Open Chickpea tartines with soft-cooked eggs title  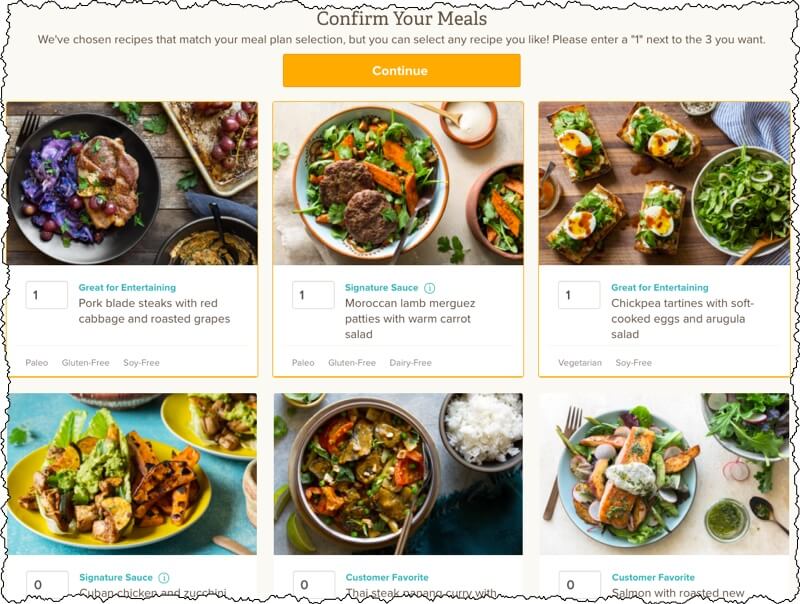point(682,319)
